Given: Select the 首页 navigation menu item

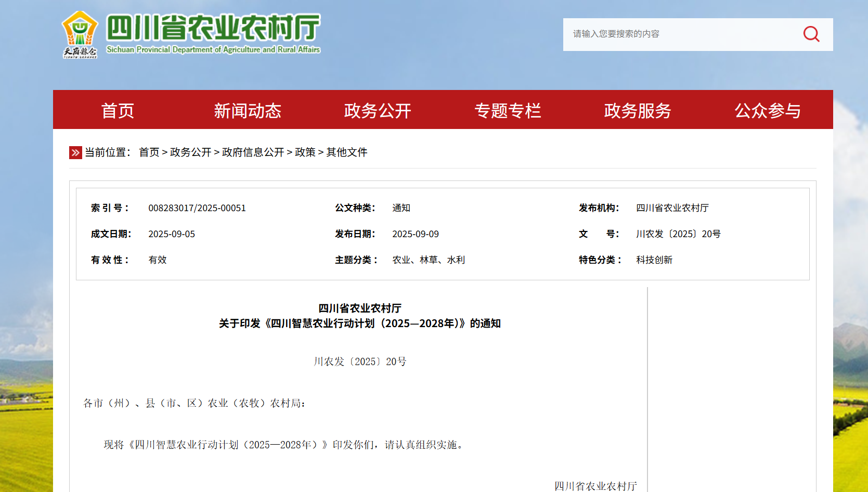Looking at the screenshot, I should point(118,110).
